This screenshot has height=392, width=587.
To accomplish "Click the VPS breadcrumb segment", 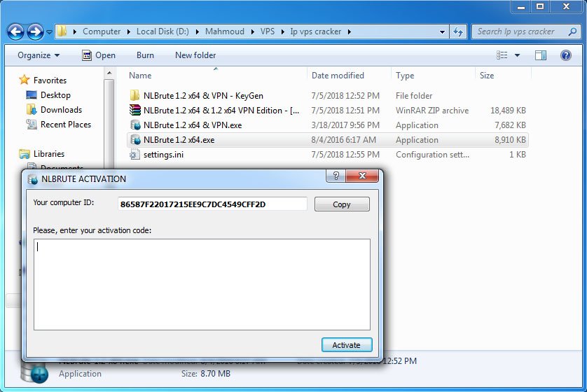I will (268, 31).
